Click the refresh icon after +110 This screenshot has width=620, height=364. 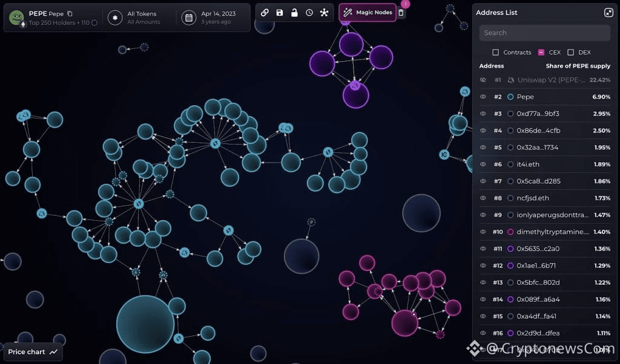tap(94, 22)
